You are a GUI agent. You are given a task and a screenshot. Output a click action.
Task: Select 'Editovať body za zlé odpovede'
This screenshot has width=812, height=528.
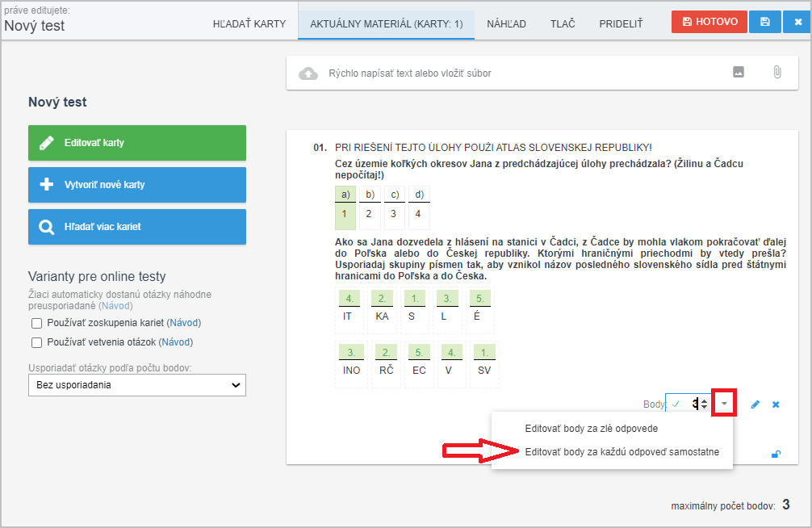point(591,429)
